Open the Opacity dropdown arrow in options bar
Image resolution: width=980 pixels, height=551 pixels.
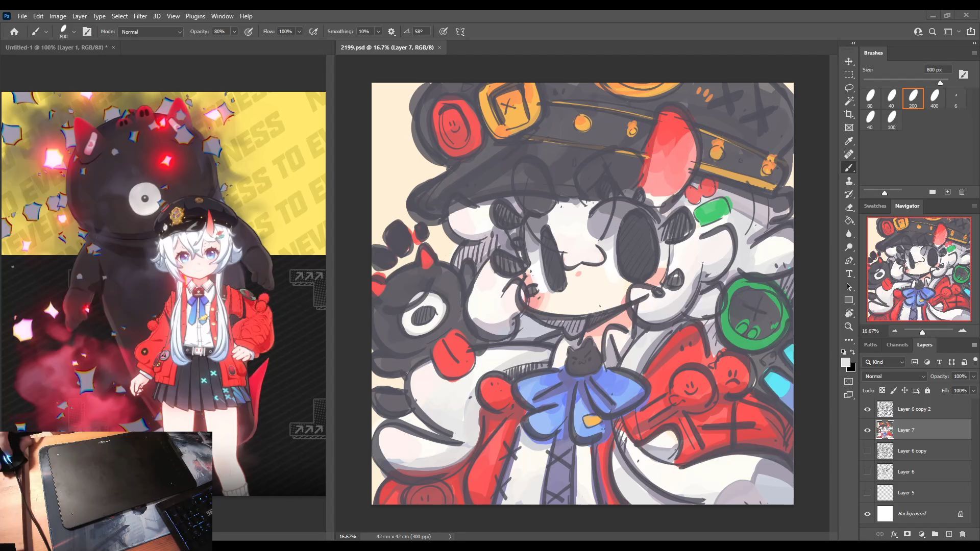(x=234, y=32)
